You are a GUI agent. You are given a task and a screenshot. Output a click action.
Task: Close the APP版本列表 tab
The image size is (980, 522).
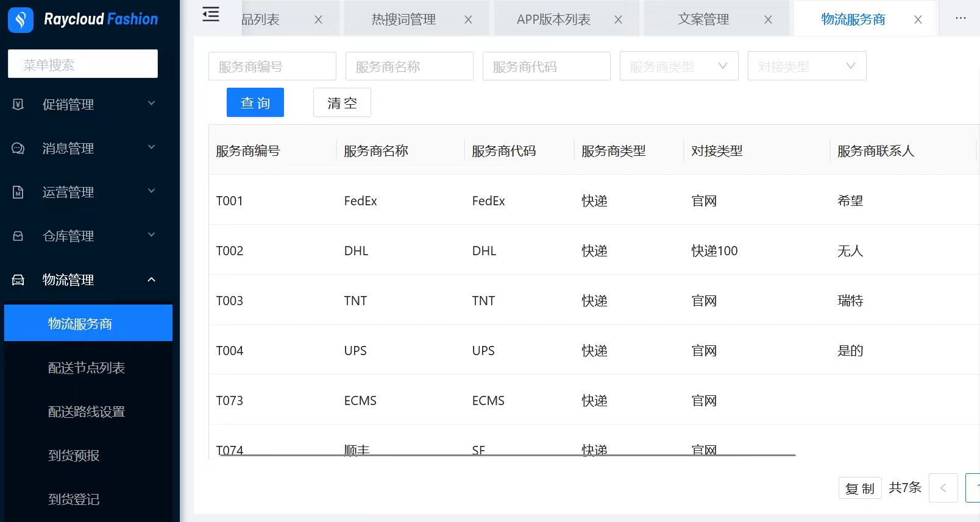tap(618, 19)
